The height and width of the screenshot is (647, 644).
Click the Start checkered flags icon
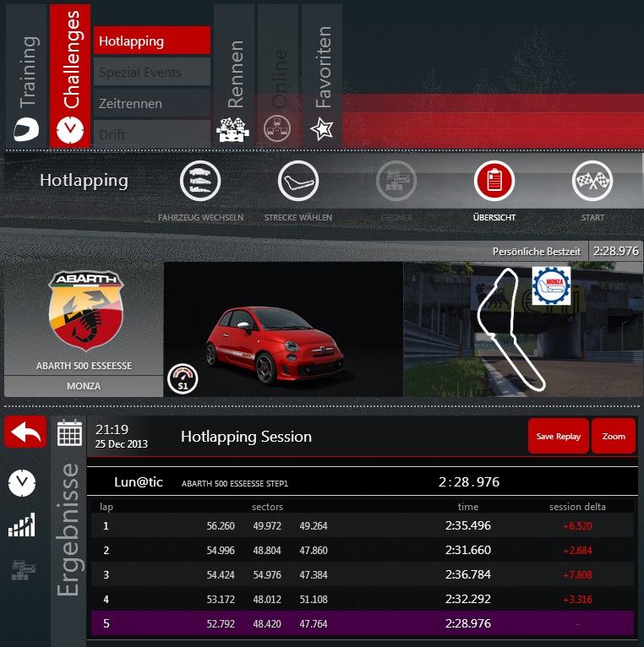(592, 181)
